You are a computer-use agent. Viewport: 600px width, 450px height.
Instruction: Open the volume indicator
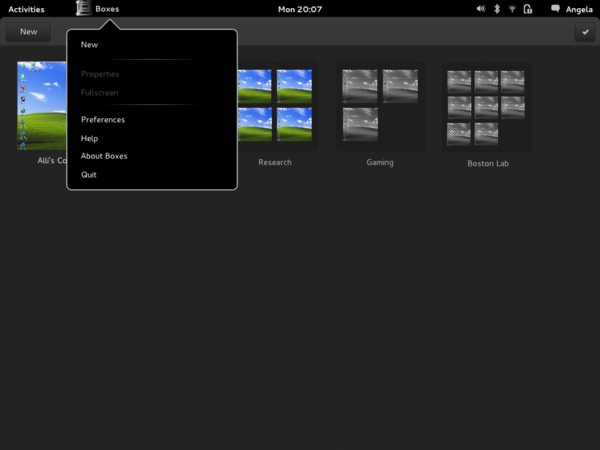coord(481,9)
